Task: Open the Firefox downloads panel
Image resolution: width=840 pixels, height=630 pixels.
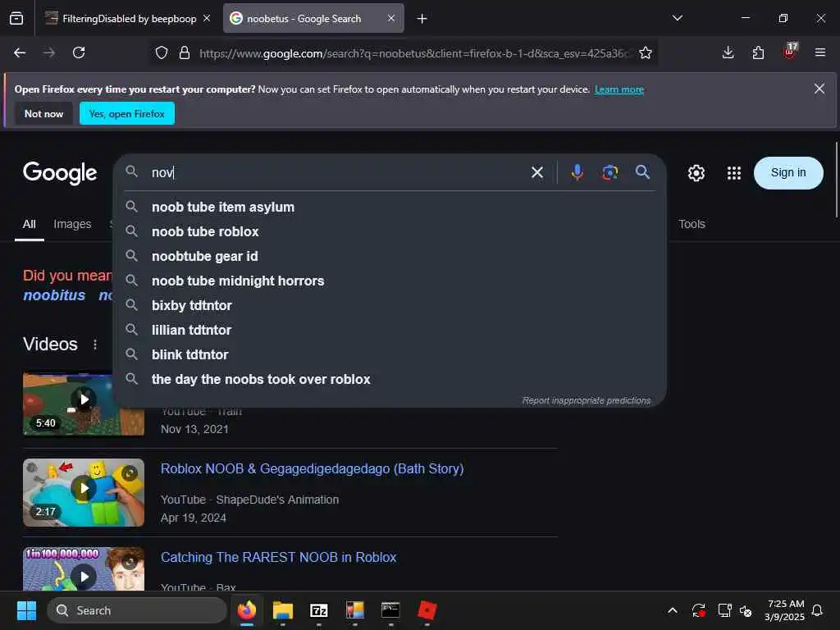Action: click(728, 52)
